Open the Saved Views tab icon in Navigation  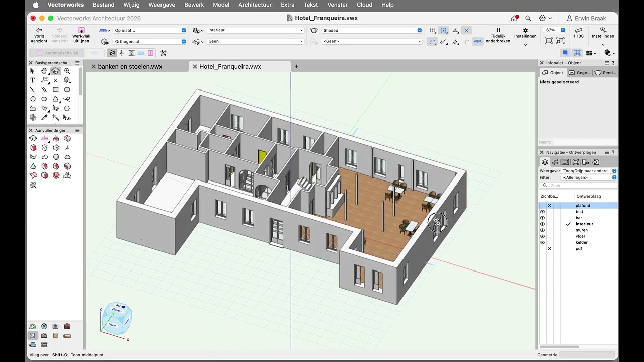(586, 162)
